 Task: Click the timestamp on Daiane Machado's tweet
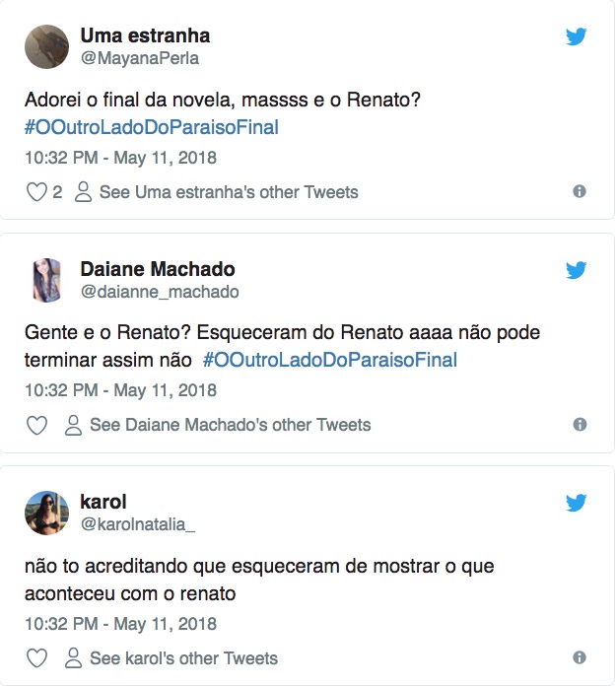pos(120,390)
